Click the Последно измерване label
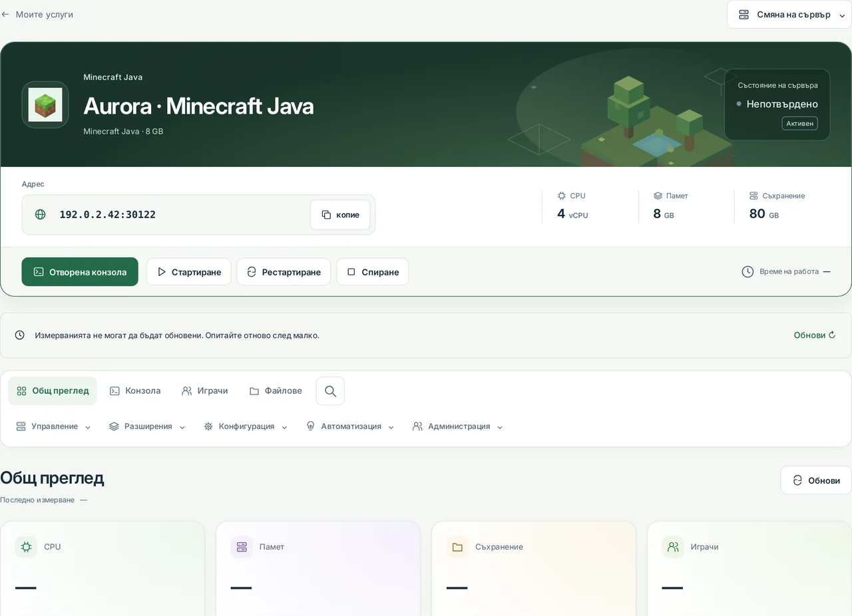The height and width of the screenshot is (616, 852). click(37, 500)
